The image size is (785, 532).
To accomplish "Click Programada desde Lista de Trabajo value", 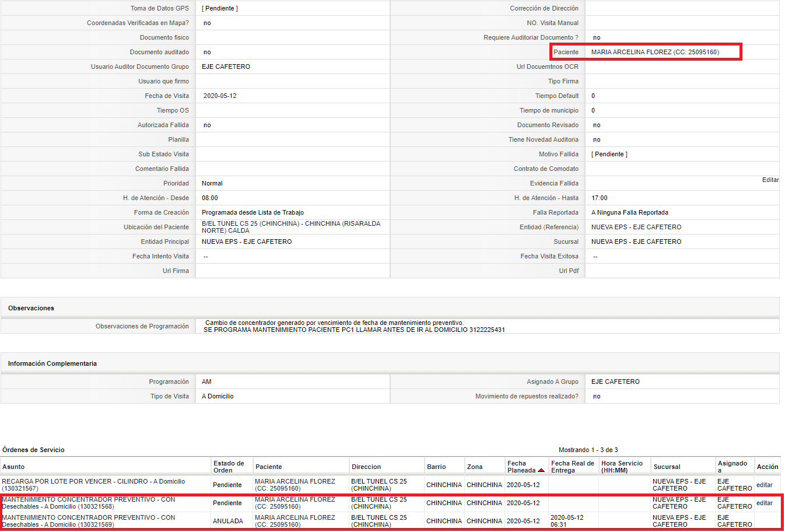I will click(x=253, y=212).
